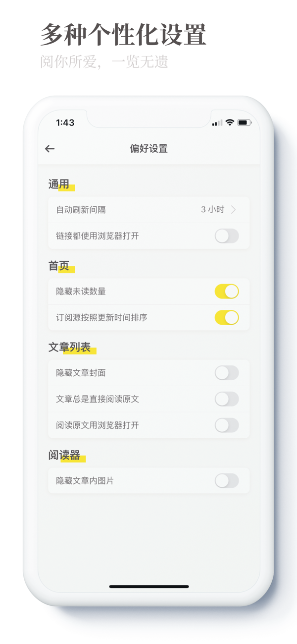The width and height of the screenshot is (297, 644).
Task: Tap the back arrow icon
Action: click(50, 149)
